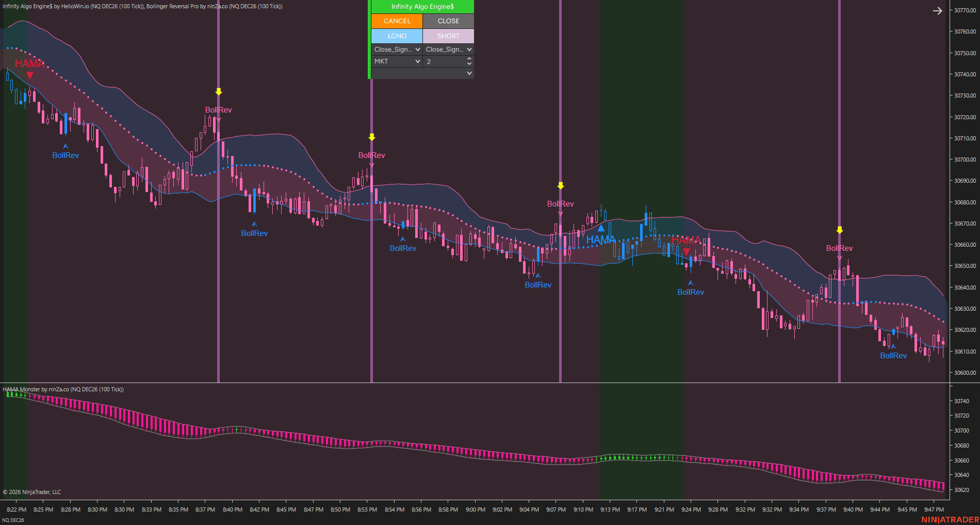This screenshot has height=525, width=980.
Task: Click the NINJATRADER logo at the bottom right
Action: (x=950, y=520)
